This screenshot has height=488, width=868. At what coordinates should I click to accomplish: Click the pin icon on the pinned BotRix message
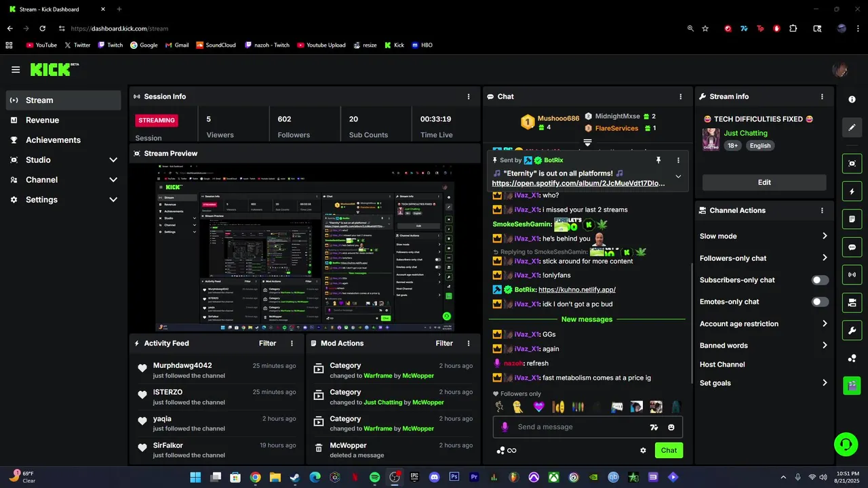pos(658,161)
